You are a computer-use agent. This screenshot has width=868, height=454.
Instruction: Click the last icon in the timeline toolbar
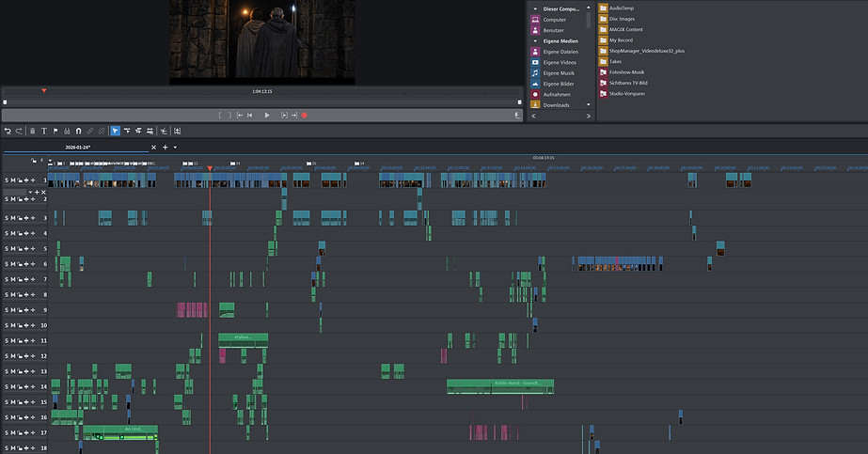pos(177,131)
